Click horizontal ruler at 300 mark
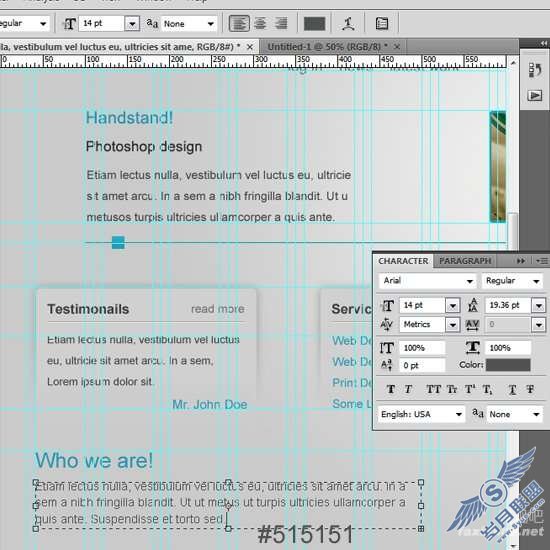The height and width of the screenshot is (550, 550). coord(261,61)
